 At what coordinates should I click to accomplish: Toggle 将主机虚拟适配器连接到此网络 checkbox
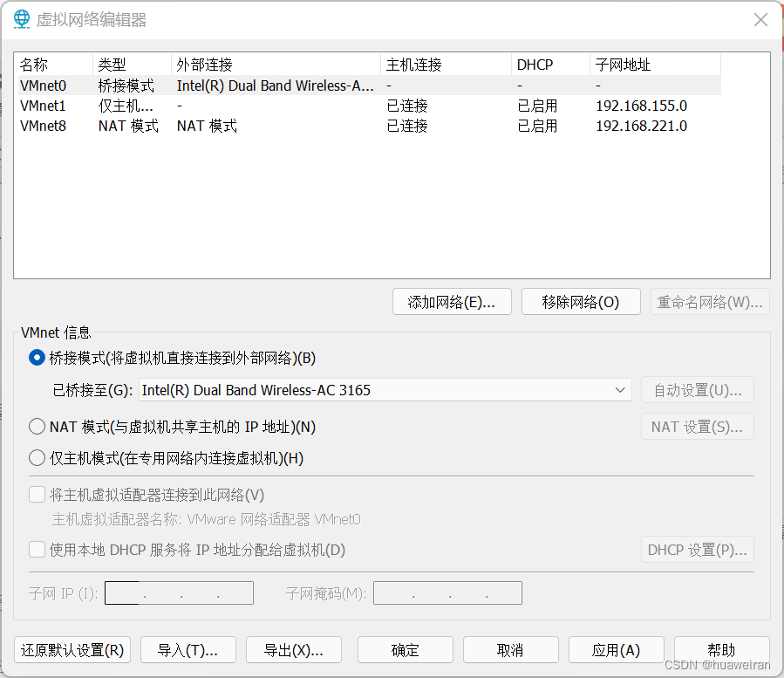point(37,495)
